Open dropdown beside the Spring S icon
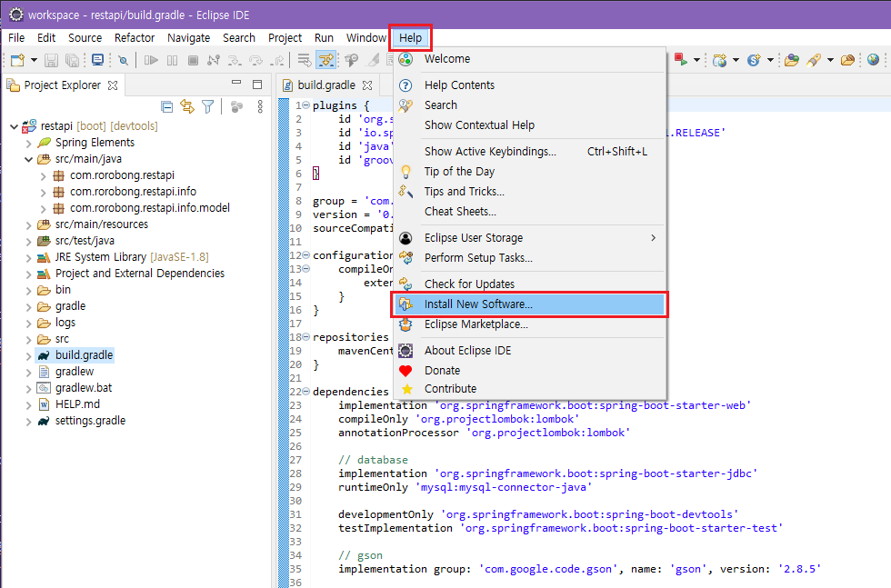The width and height of the screenshot is (891, 588). pos(771,60)
